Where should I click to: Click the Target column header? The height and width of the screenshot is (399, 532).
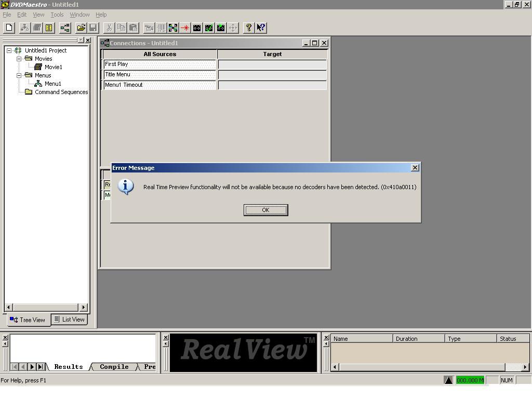point(272,54)
